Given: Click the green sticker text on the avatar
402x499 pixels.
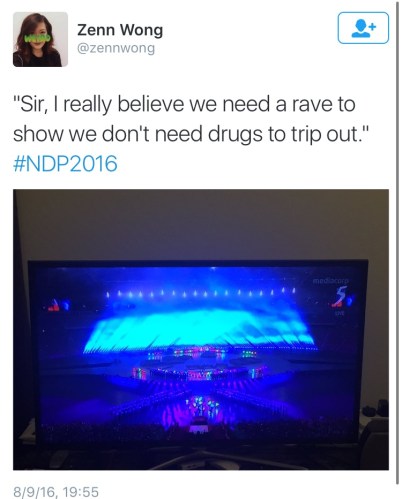Looking at the screenshot, I should coord(37,39).
